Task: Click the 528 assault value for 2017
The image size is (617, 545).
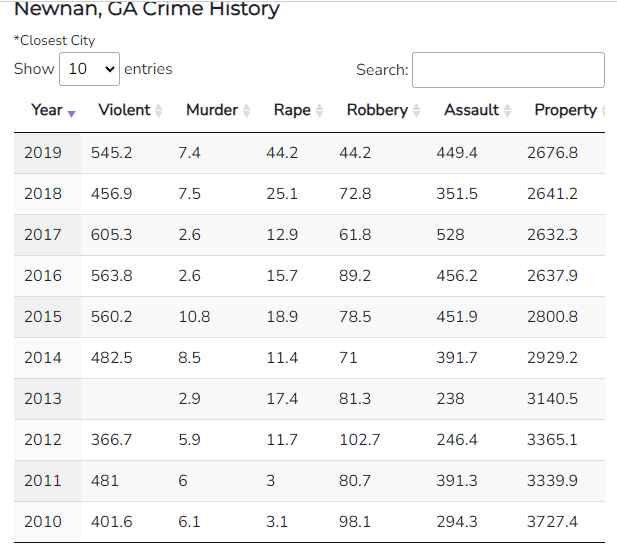Action: click(450, 235)
